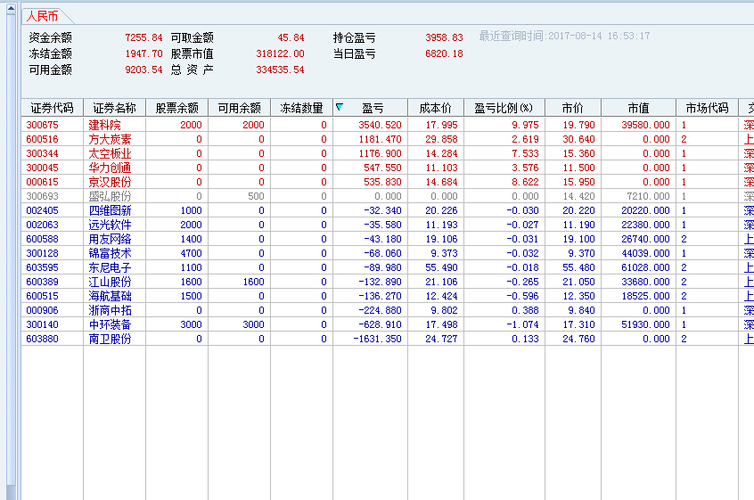The height and width of the screenshot is (500, 754).
Task: Select stock code 600516
Action: point(42,139)
